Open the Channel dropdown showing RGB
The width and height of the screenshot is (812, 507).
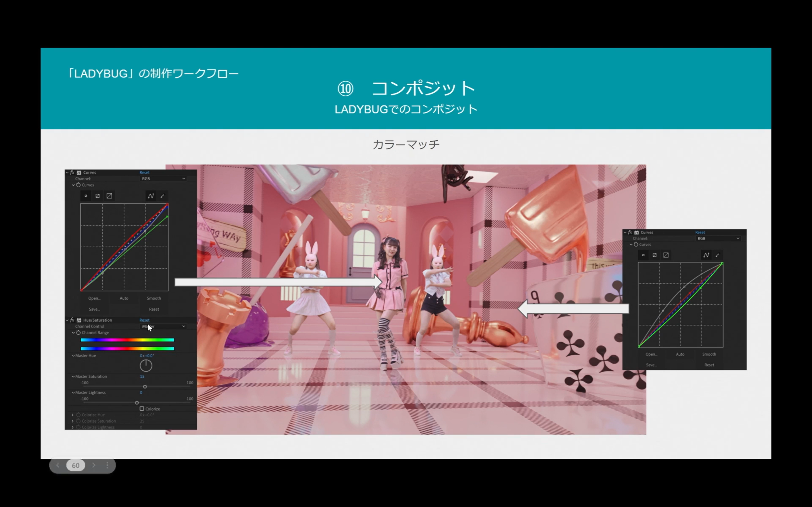click(x=163, y=178)
